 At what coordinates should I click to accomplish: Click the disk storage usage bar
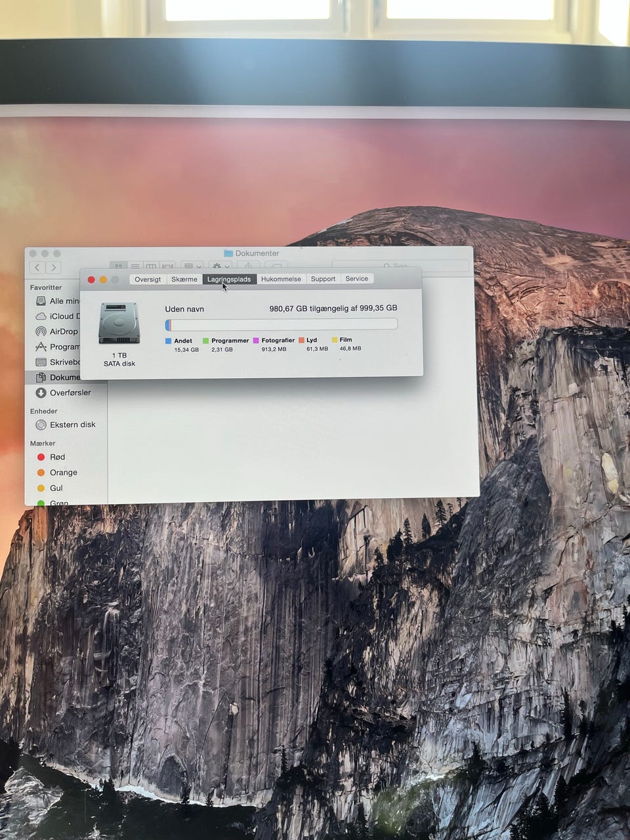pyautogui.click(x=282, y=324)
